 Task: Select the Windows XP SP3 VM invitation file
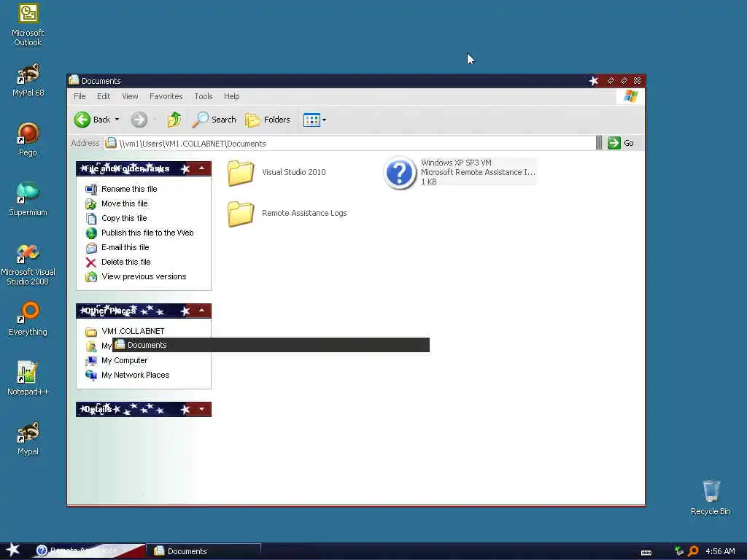point(460,172)
